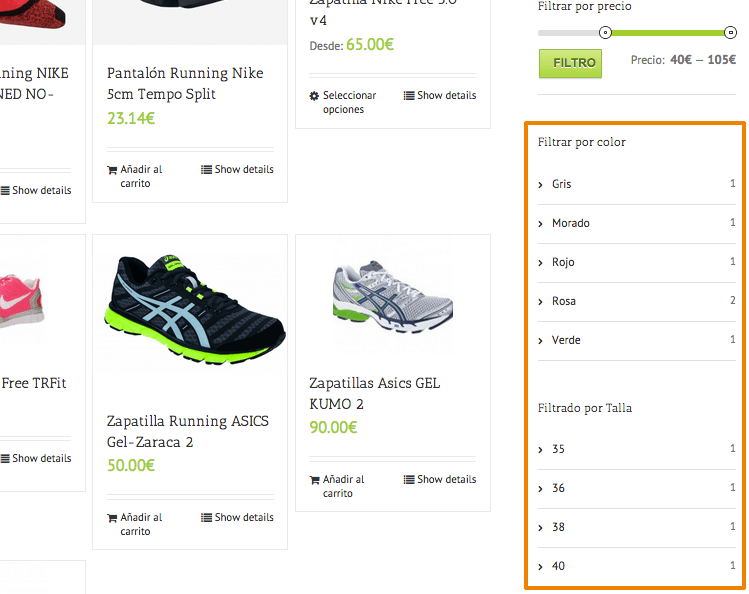
Task: Expand chevron next to Morado color
Action: click(540, 224)
